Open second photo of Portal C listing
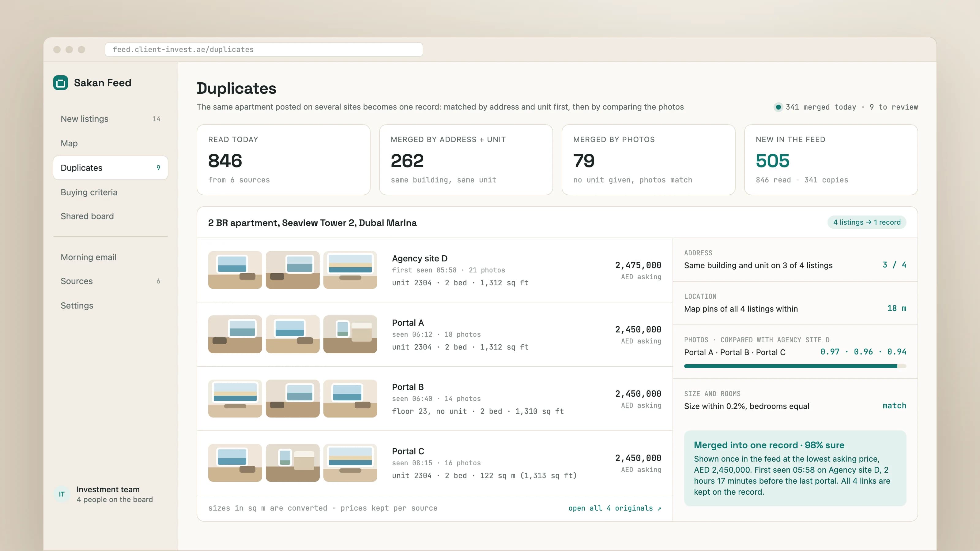Viewport: 980px width, 551px height. point(292,463)
